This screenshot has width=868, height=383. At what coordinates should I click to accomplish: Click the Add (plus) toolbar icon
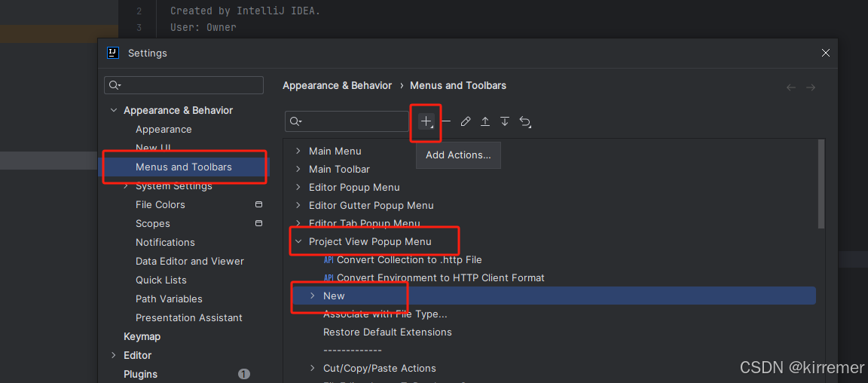tap(426, 121)
